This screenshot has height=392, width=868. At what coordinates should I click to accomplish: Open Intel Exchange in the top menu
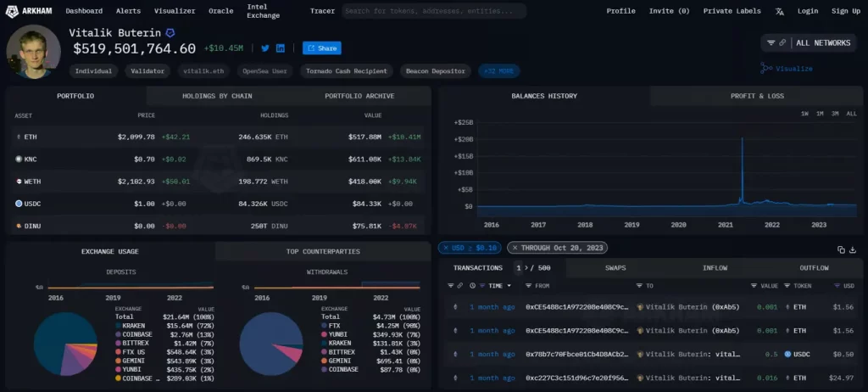pyautogui.click(x=264, y=11)
